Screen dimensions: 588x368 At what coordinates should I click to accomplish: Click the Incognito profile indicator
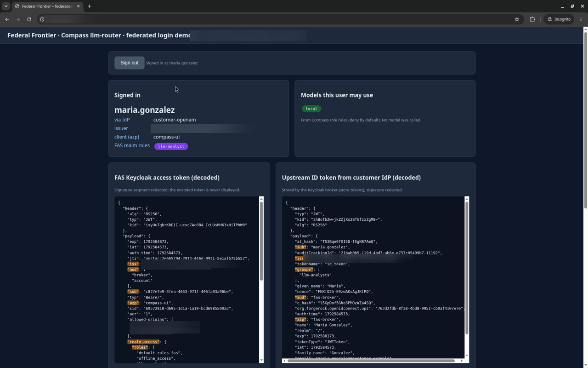(559, 19)
